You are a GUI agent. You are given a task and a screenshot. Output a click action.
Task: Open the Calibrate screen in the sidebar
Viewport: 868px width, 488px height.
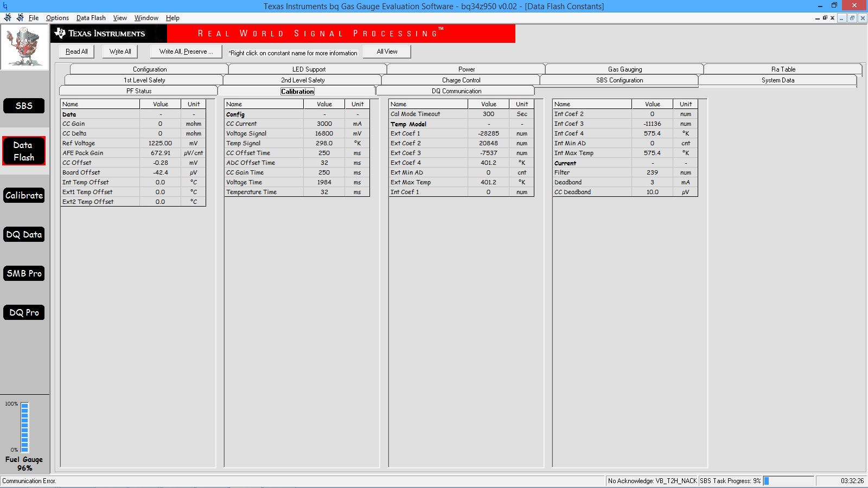tap(24, 195)
